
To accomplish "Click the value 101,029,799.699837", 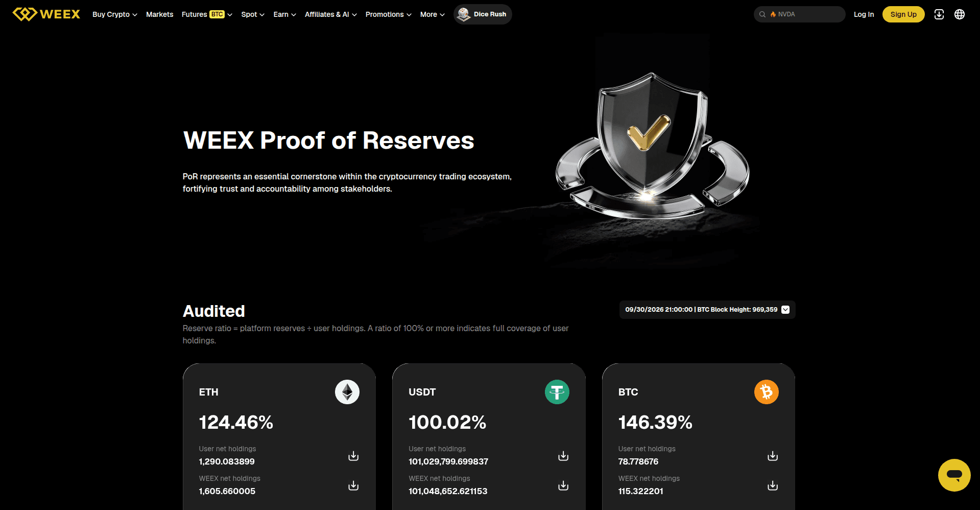I will point(448,461).
